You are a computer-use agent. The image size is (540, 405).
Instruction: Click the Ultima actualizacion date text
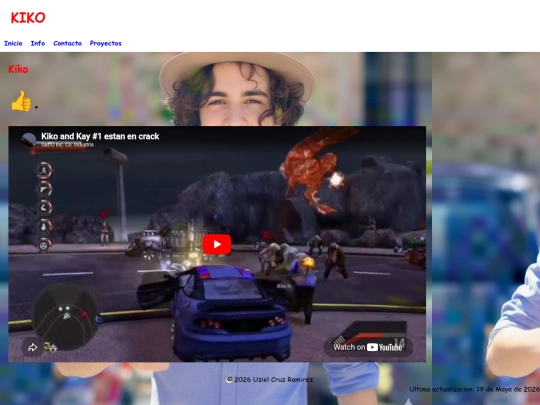tap(474, 389)
